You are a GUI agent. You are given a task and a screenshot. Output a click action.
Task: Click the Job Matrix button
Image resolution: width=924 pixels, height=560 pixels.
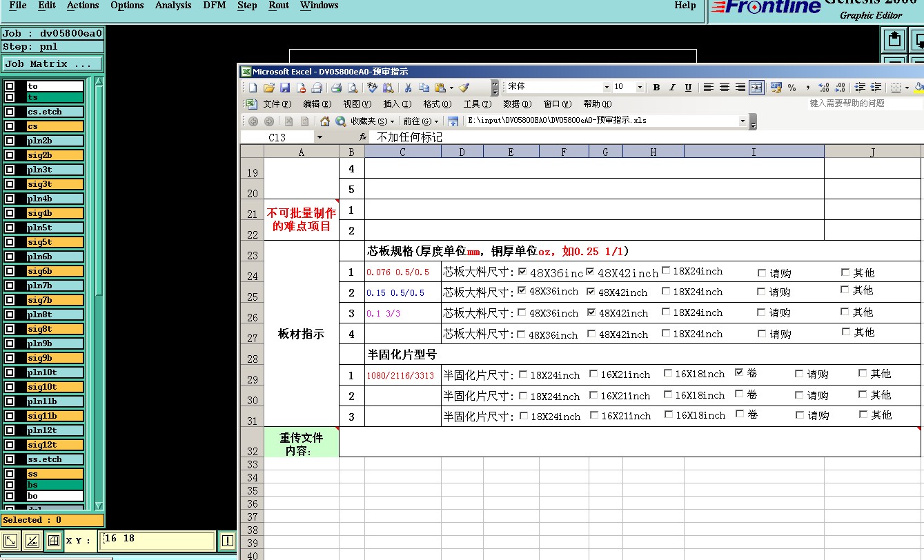pos(52,63)
